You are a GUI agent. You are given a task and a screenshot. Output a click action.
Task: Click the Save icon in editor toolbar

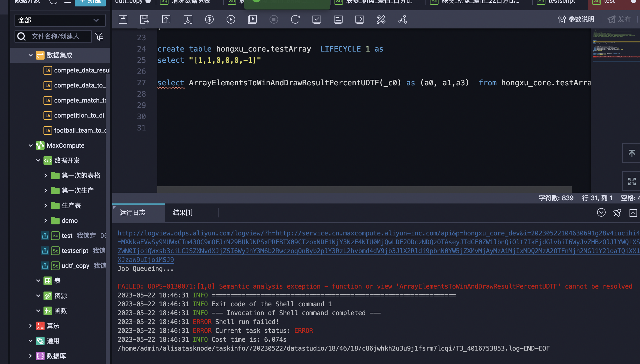123,19
